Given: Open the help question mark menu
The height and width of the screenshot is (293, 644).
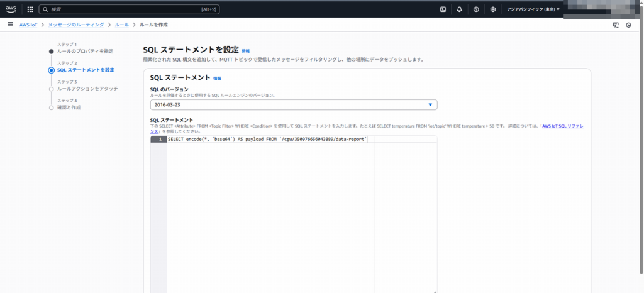Looking at the screenshot, I should click(476, 9).
